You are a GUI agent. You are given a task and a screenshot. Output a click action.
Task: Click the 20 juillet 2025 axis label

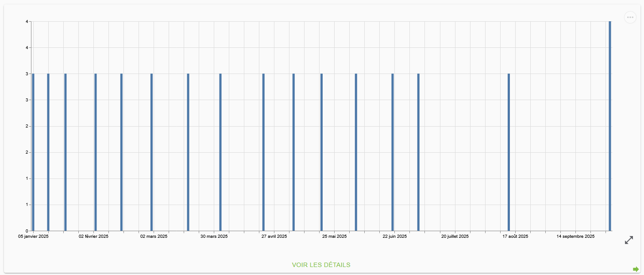[x=455, y=236]
